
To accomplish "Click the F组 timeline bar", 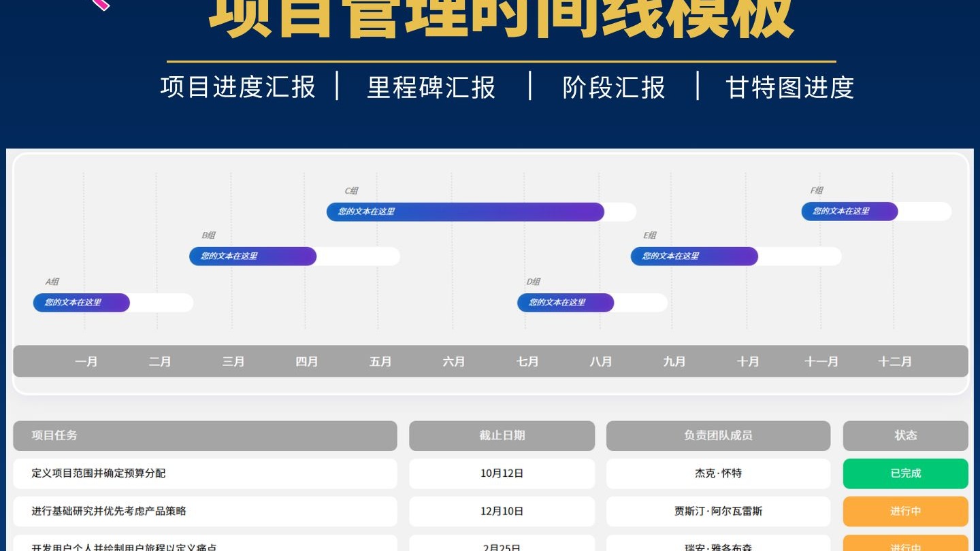I will click(x=849, y=212).
